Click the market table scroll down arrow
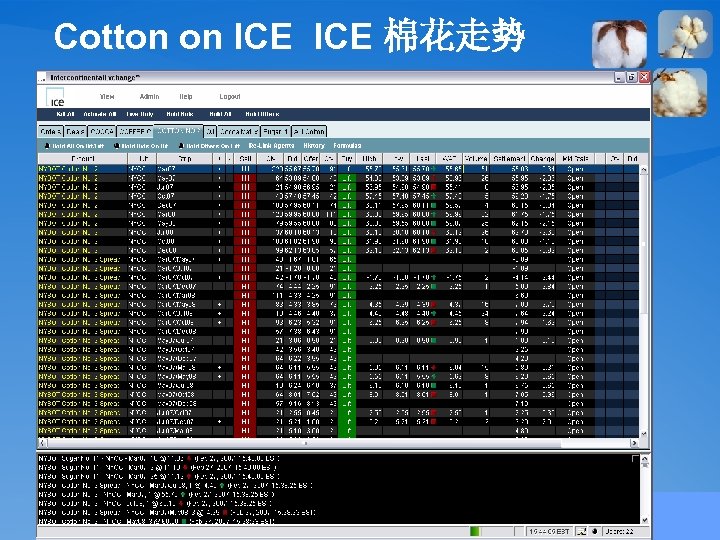This screenshot has height=540, width=720. click(x=644, y=433)
